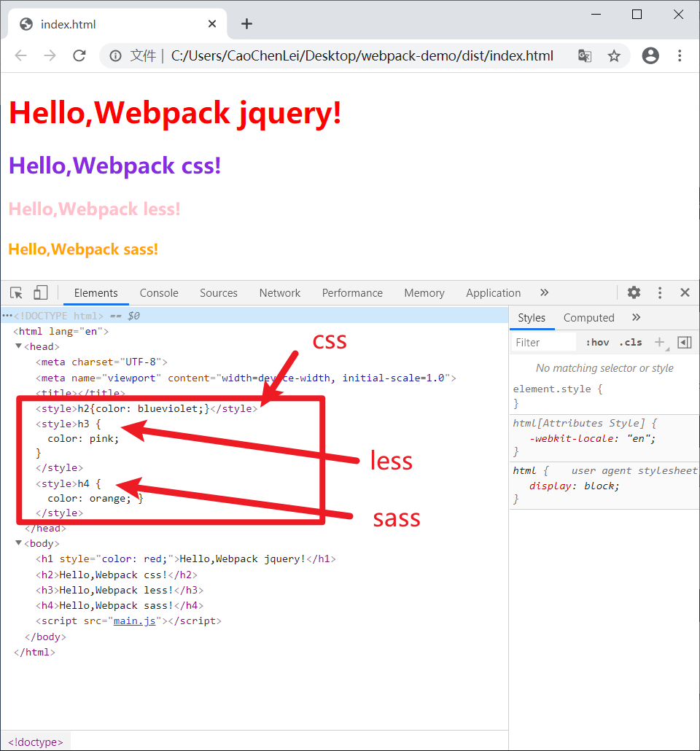Toggle device toolbar in DevTools
The image size is (700, 751).
[x=41, y=292]
